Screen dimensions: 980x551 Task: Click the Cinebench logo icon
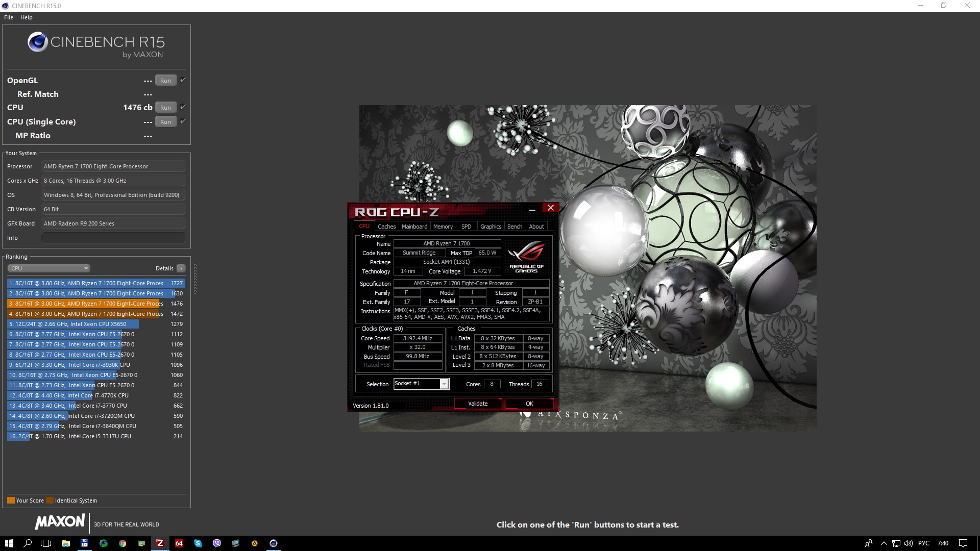point(38,42)
